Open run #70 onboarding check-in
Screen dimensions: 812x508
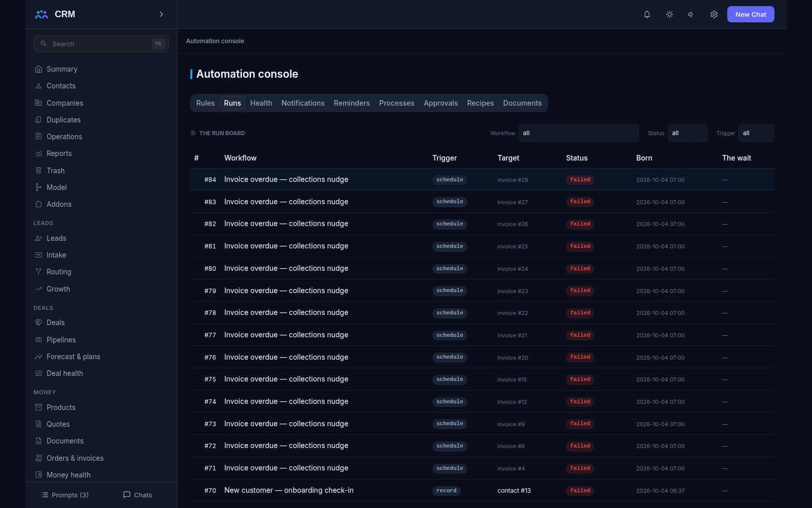click(482, 490)
